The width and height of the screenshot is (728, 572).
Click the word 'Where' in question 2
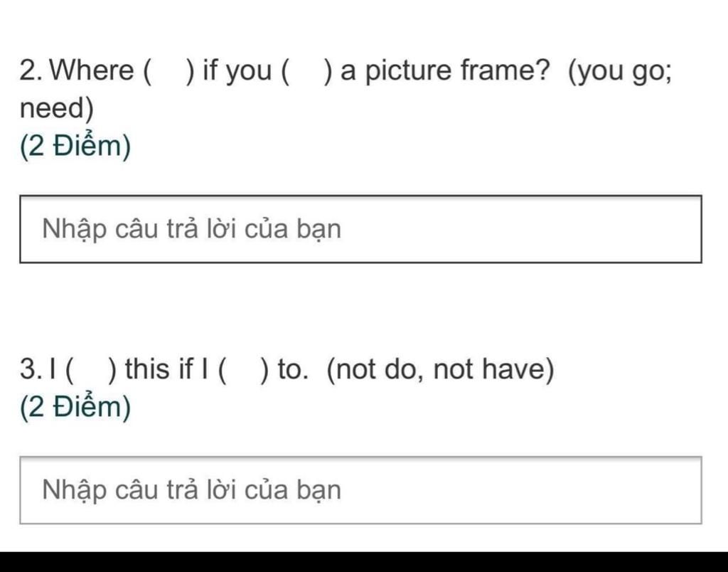click(x=92, y=70)
